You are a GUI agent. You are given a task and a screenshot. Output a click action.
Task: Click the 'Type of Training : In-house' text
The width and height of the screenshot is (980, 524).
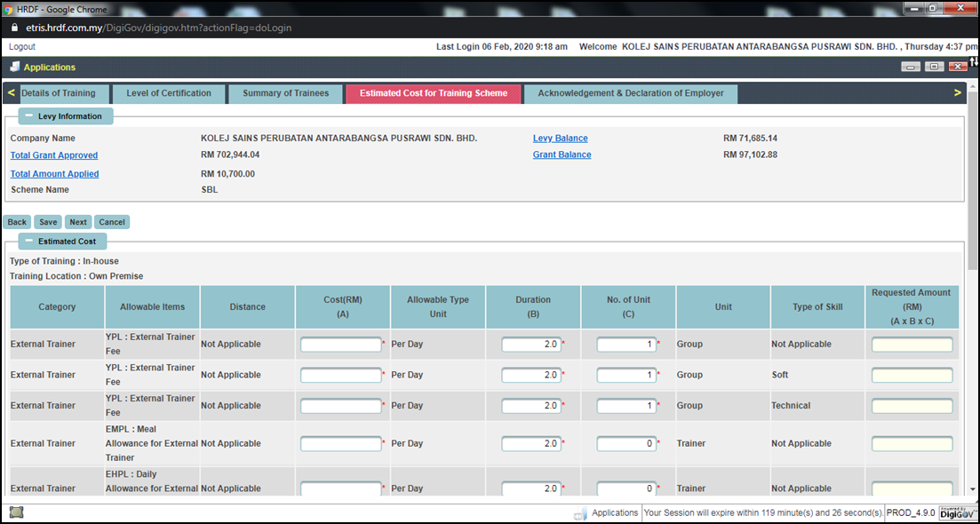(x=64, y=261)
